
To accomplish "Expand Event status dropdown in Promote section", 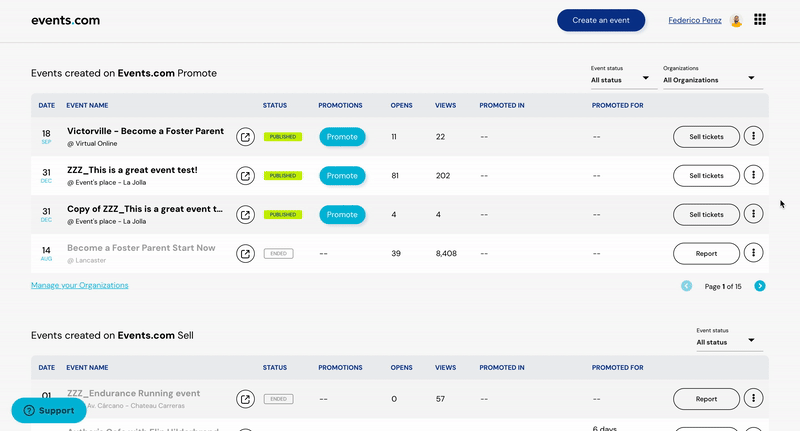I will click(x=620, y=80).
